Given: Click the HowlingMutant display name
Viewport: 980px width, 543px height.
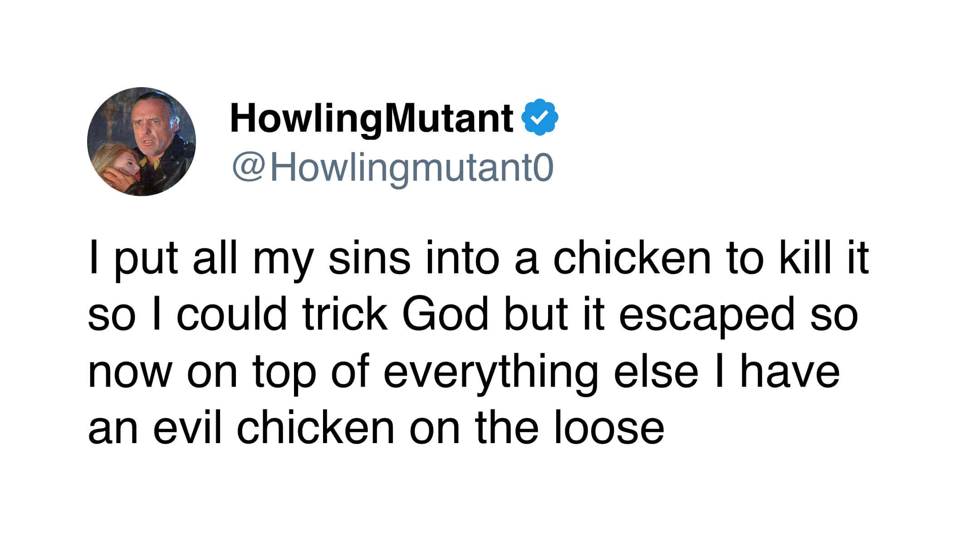Looking at the screenshot, I should (371, 118).
